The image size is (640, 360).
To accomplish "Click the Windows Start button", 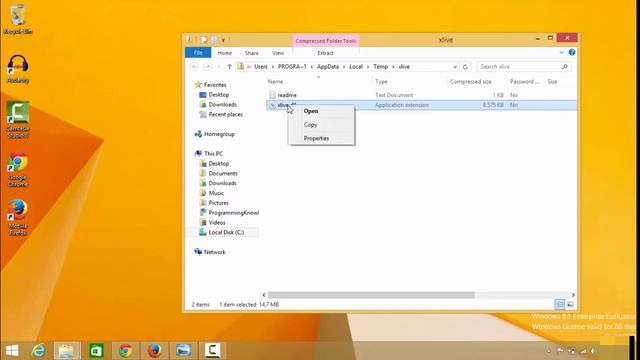I will 12,350.
